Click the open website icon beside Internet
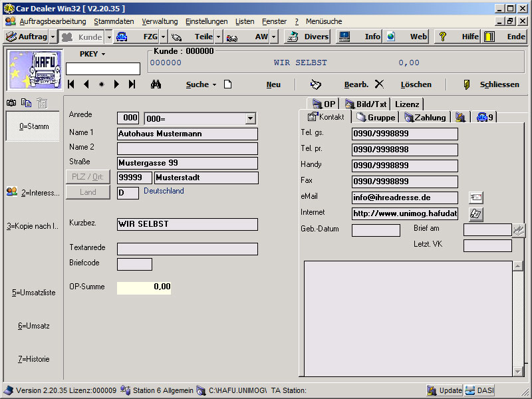532x399 pixels. pos(475,213)
